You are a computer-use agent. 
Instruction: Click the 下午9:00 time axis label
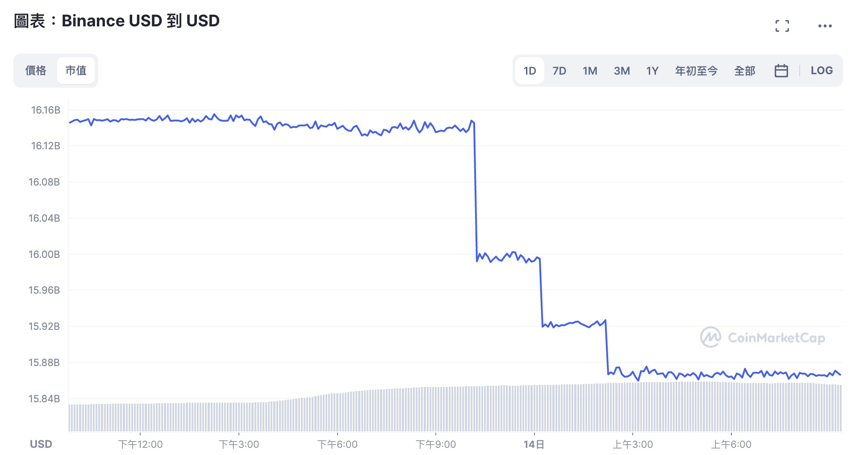(436, 444)
